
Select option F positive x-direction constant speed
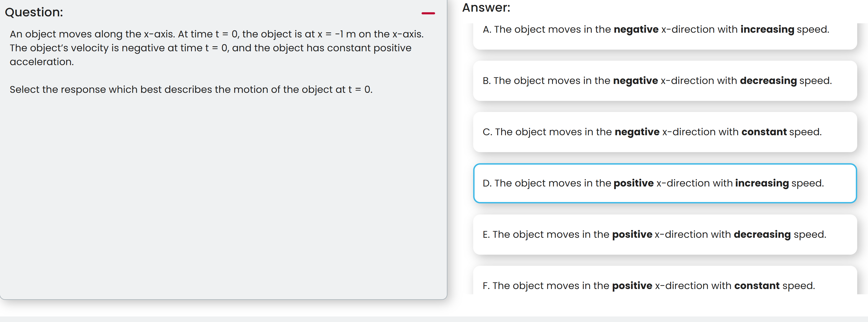tap(666, 286)
